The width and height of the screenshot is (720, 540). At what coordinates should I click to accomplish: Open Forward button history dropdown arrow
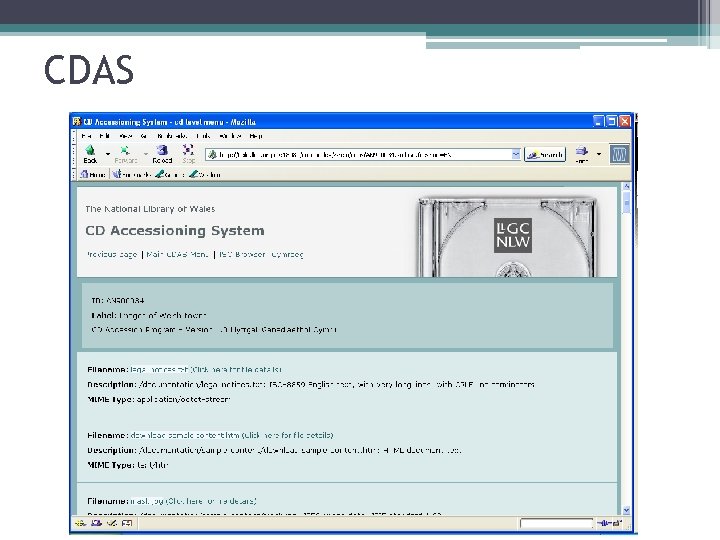pyautogui.click(x=145, y=154)
